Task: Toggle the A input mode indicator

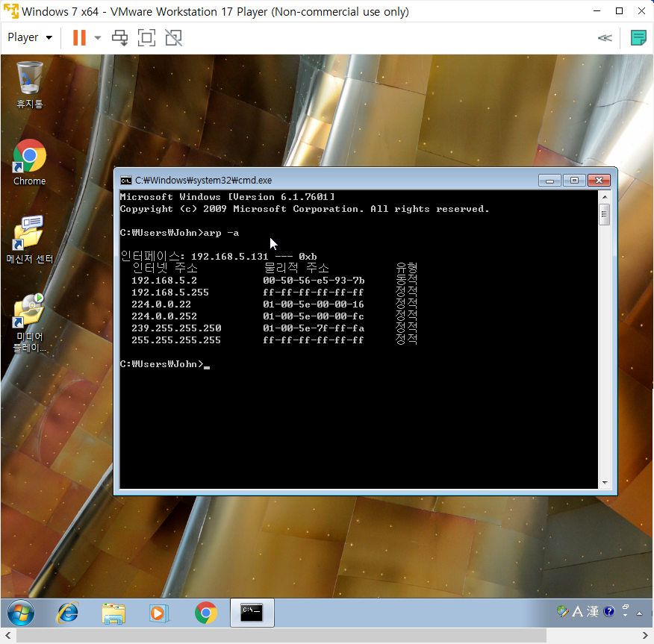Action: (x=578, y=611)
